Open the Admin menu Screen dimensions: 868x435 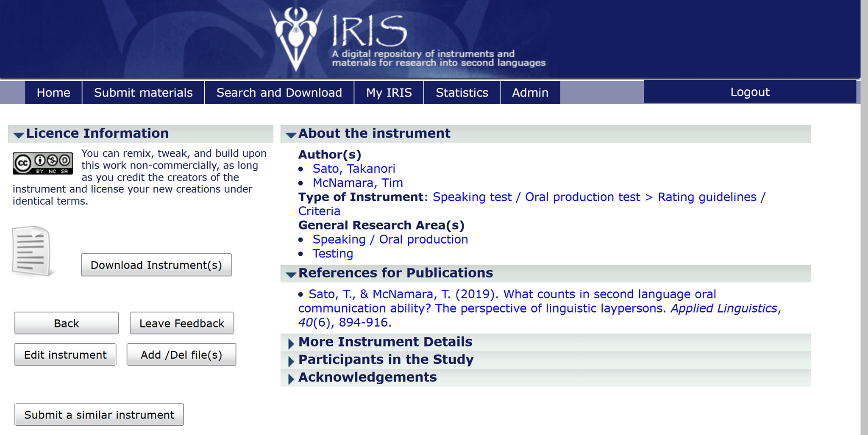tap(530, 92)
